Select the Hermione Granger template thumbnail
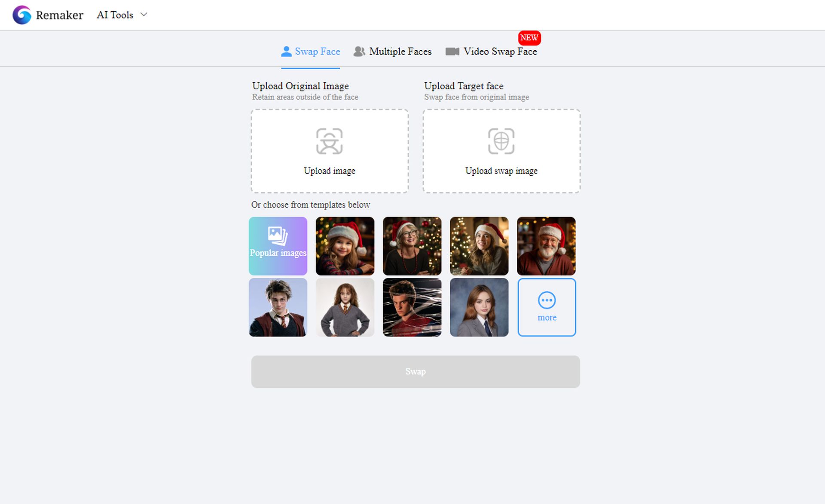 pyautogui.click(x=345, y=307)
